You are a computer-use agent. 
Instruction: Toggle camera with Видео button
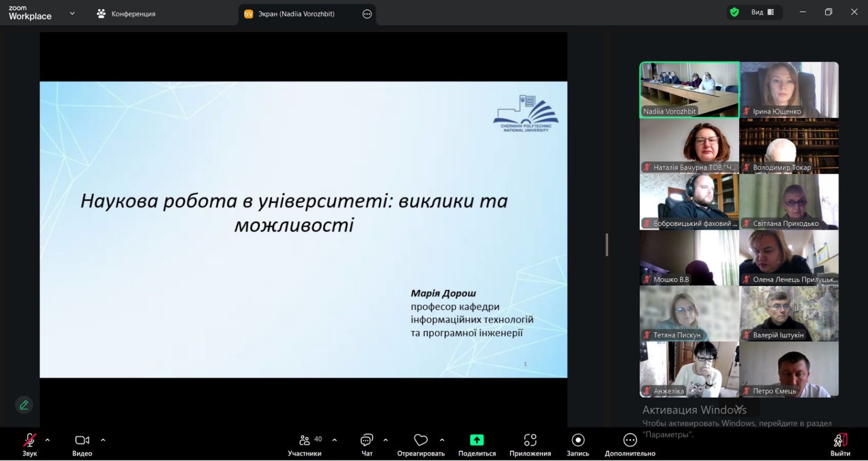click(82, 440)
